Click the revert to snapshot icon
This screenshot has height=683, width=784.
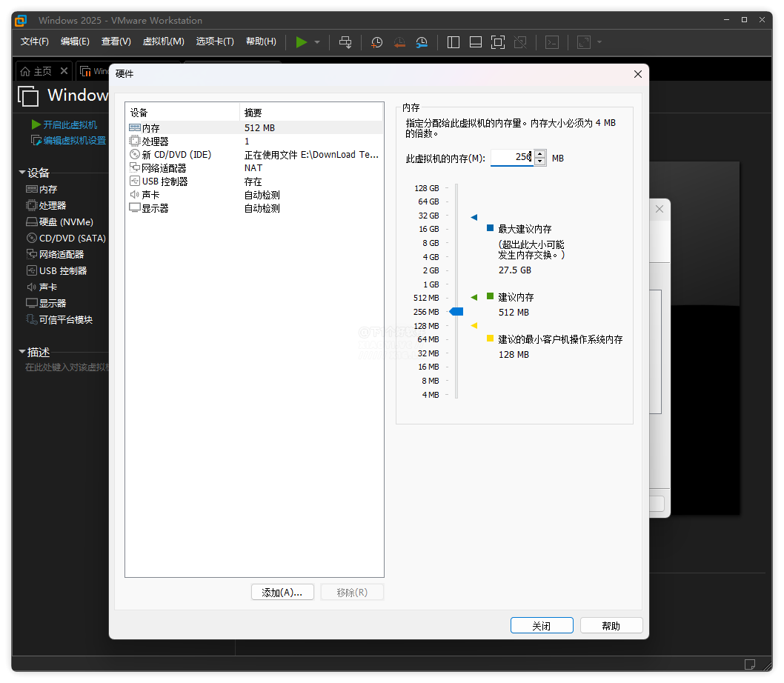[399, 42]
